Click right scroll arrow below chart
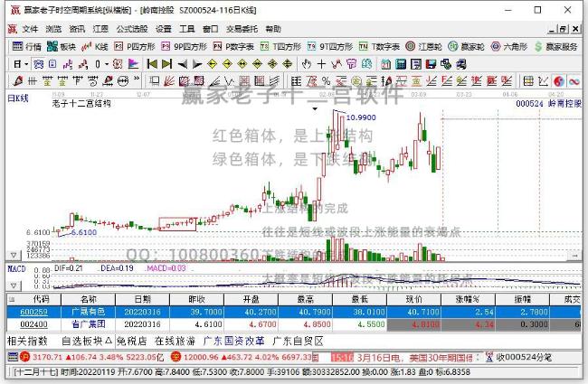The height and width of the screenshot is (384, 588). 575,256
